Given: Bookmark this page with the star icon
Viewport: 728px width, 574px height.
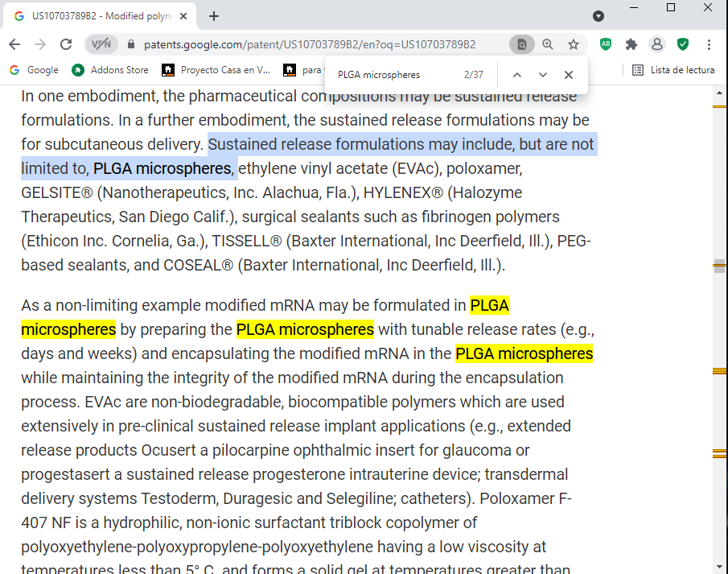Looking at the screenshot, I should [574, 44].
